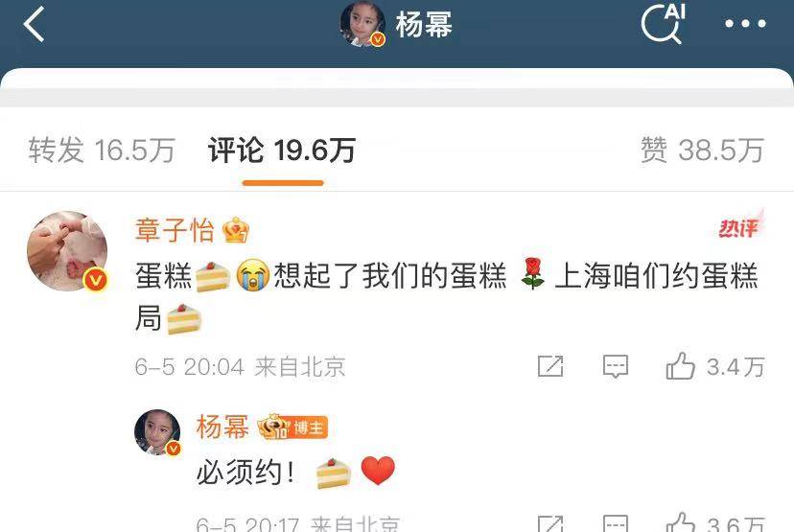Tap 杨幂's username in the reply
Image resolution: width=794 pixels, height=532 pixels.
(x=222, y=428)
